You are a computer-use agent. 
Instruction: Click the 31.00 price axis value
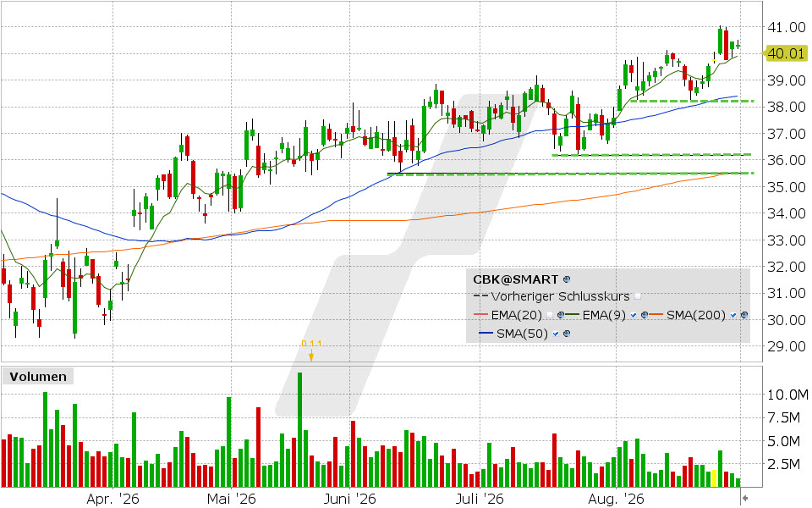point(786,293)
